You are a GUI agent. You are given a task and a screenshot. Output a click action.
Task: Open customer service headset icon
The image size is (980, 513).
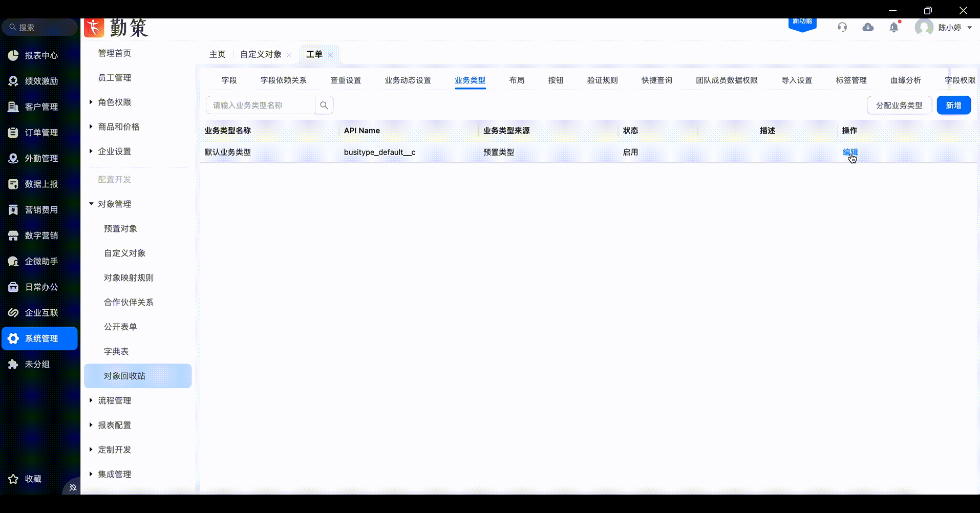[x=842, y=27]
